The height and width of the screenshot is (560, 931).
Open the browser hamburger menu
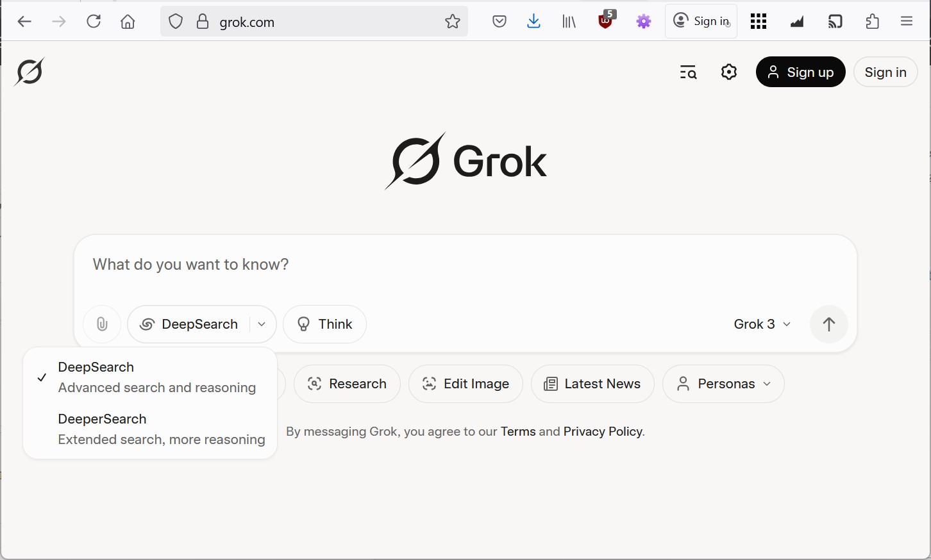pyautogui.click(x=907, y=22)
